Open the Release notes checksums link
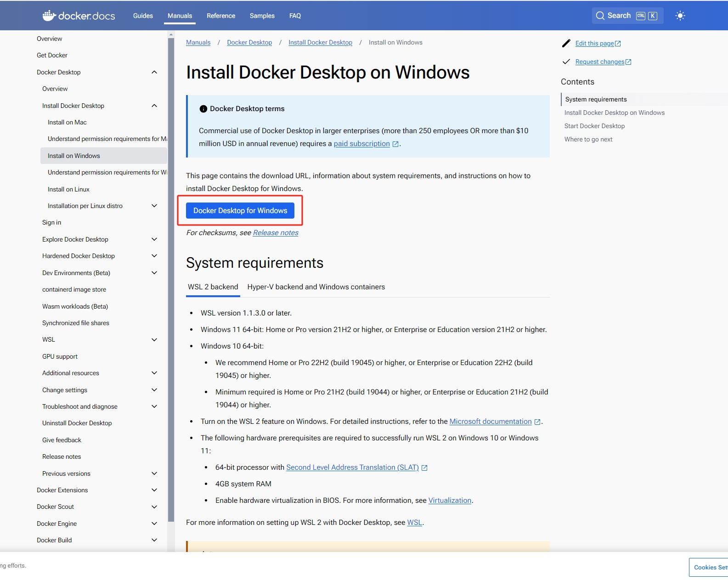The width and height of the screenshot is (728, 580). pyautogui.click(x=276, y=233)
